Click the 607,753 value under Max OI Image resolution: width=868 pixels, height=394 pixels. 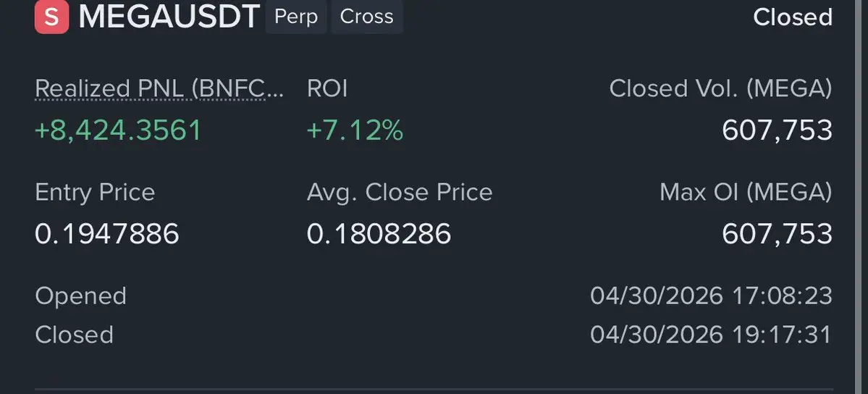(x=777, y=234)
